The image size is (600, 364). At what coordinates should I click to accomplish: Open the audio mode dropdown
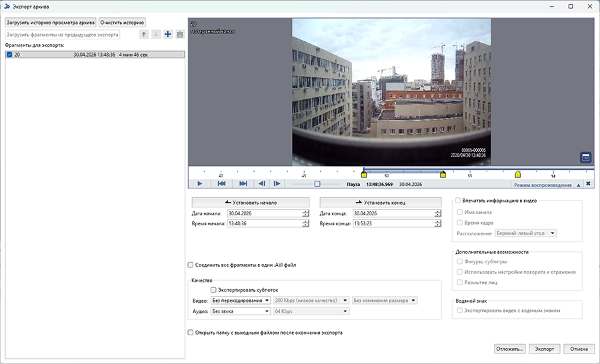(x=241, y=311)
